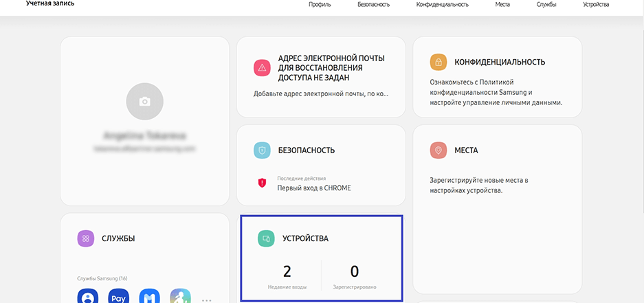Open the Samsung account service icon
The height and width of the screenshot is (303, 644).
coord(88,296)
